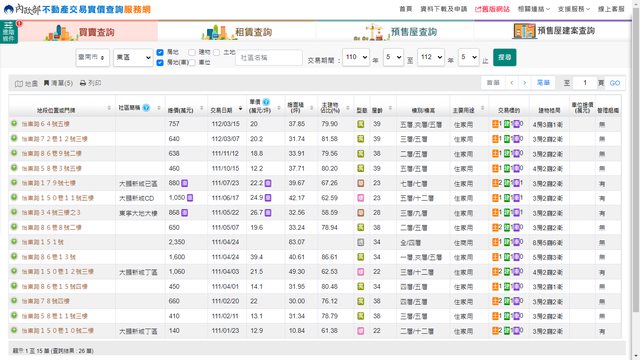640x360 pixels.
Task: Open the bookmarked list (清單) icon
Action: (x=47, y=83)
